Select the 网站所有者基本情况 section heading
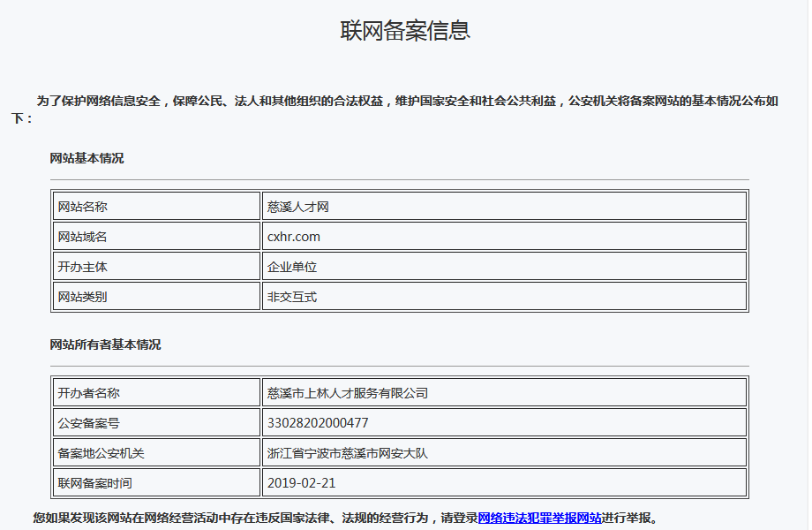The width and height of the screenshot is (812, 530). (x=105, y=344)
